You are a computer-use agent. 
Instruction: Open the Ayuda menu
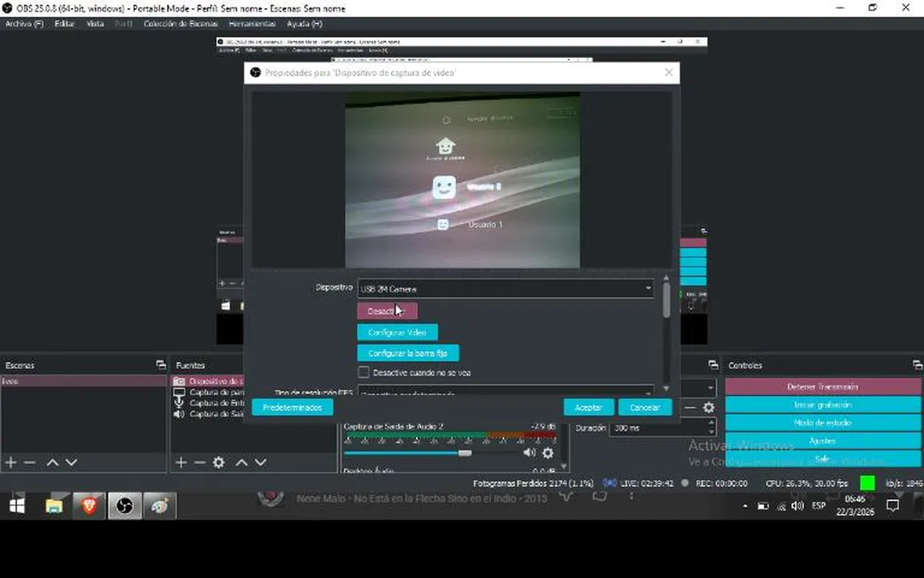pyautogui.click(x=304, y=23)
